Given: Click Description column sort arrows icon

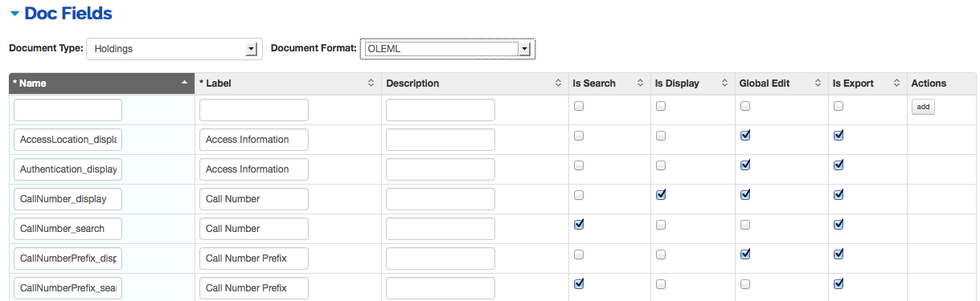Looking at the screenshot, I should tap(559, 83).
